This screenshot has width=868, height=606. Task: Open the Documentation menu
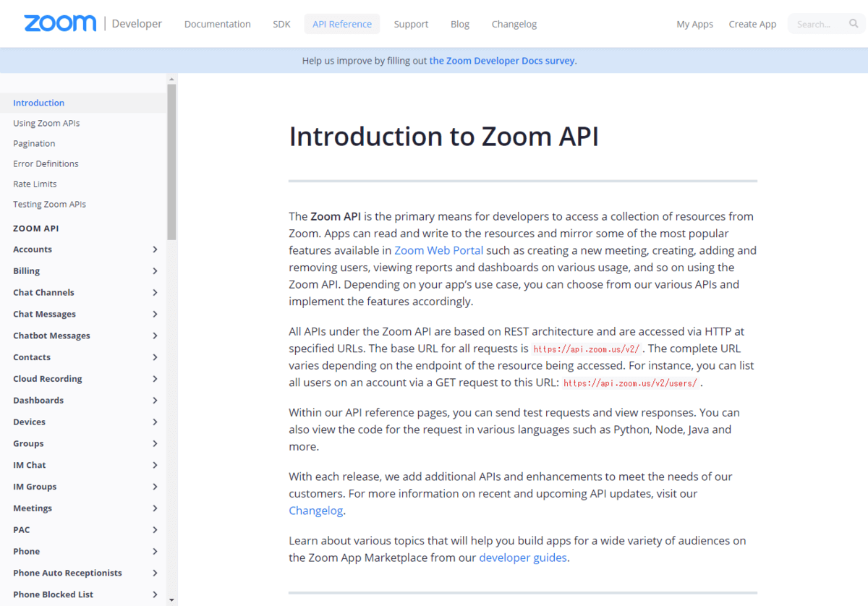218,24
